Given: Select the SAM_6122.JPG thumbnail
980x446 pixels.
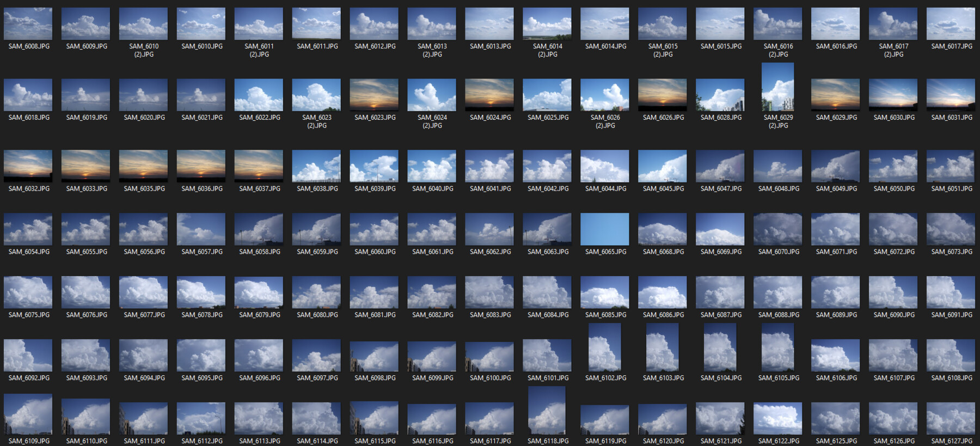Looking at the screenshot, I should 779,419.
